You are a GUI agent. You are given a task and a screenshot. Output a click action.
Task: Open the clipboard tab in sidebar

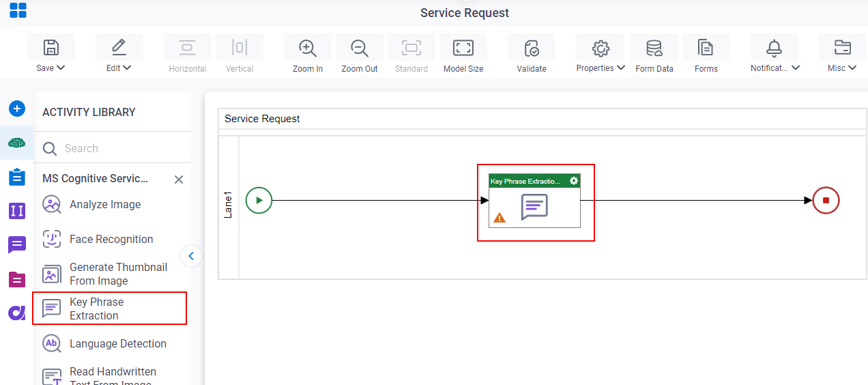[17, 177]
